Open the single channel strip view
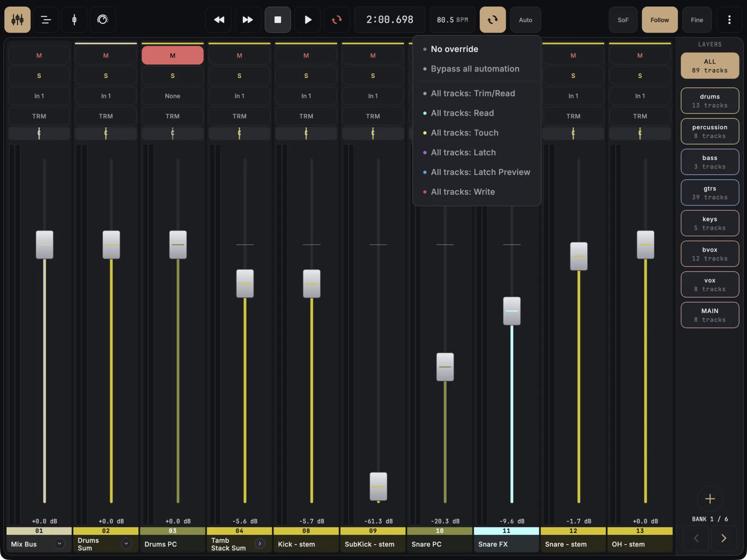This screenshot has width=747, height=560. pos(74,20)
